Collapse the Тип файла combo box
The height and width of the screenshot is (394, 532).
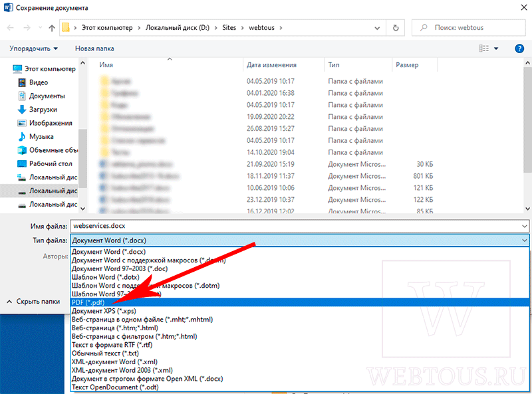click(x=524, y=241)
